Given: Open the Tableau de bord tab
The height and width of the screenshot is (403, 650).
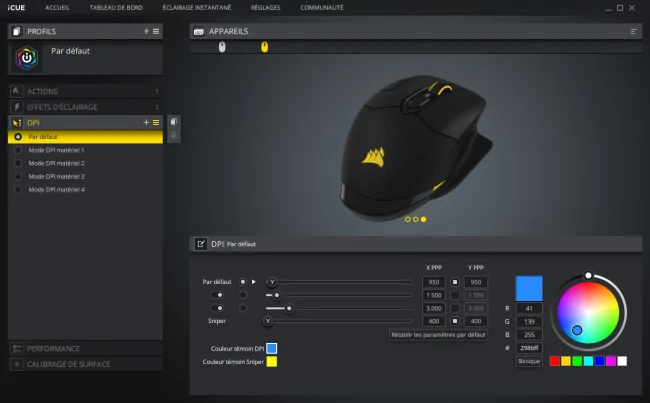Looking at the screenshot, I should tap(116, 7).
